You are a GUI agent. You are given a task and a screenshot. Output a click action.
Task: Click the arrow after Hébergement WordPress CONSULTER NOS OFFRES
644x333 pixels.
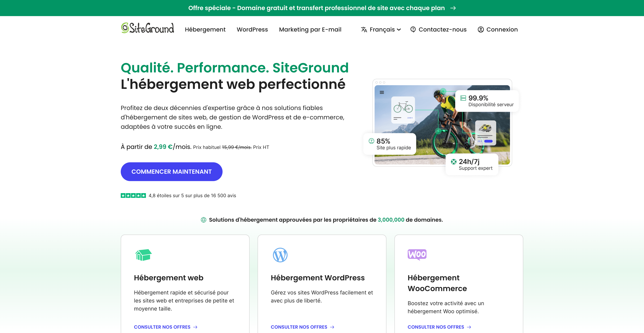(332, 327)
